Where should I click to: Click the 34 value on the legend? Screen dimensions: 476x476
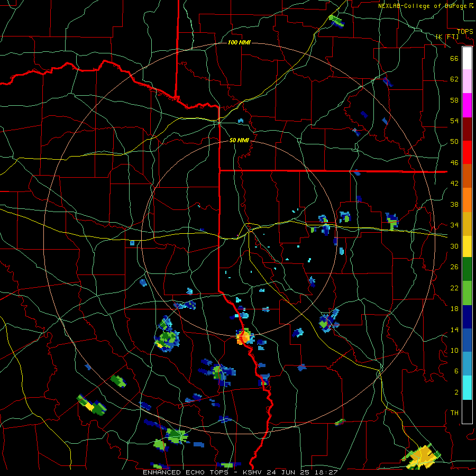(x=454, y=225)
